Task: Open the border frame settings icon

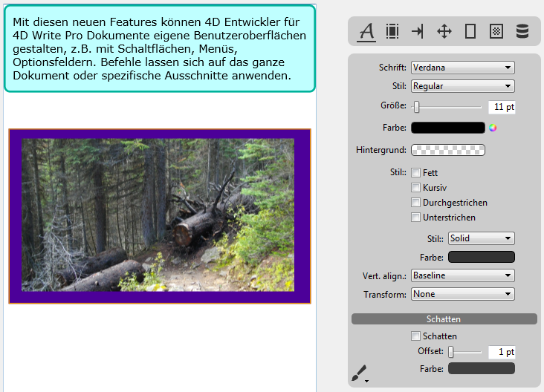Action: [470, 31]
